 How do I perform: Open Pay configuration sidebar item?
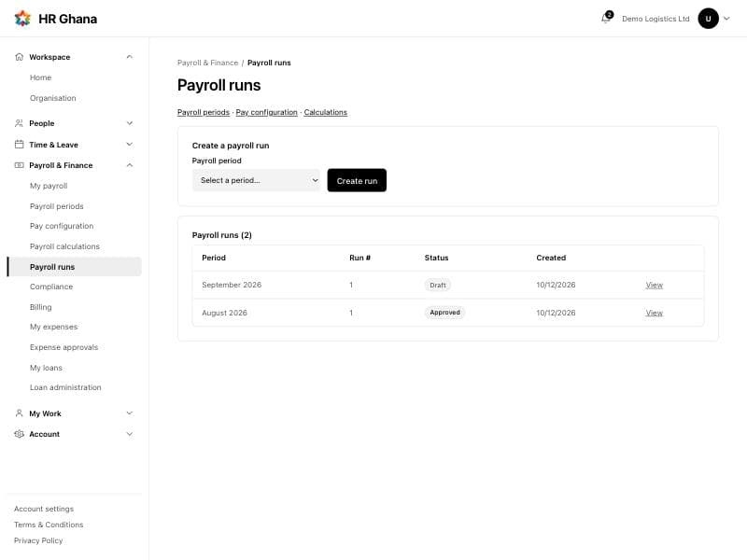(62, 226)
